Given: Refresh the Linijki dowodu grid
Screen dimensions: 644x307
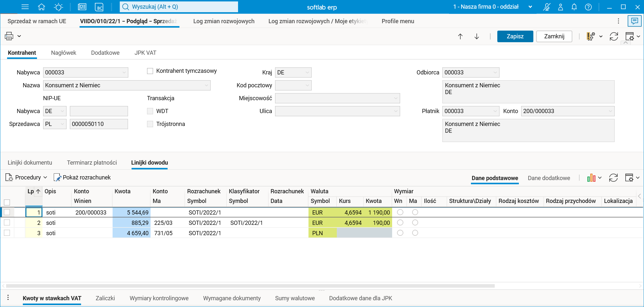Looking at the screenshot, I should pyautogui.click(x=613, y=178).
